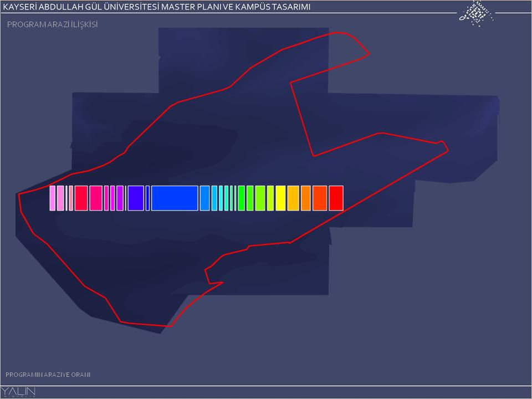Select the medium blue block right of the large blue

[204, 198]
